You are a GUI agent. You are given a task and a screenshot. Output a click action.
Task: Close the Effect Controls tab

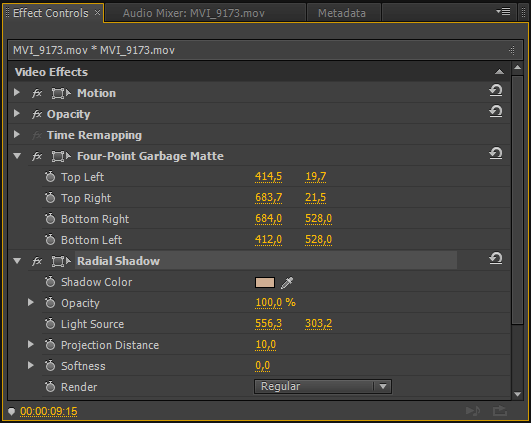pyautogui.click(x=98, y=13)
